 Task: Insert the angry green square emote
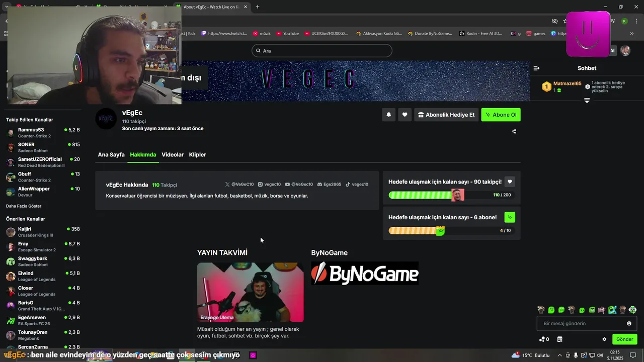coord(592,310)
